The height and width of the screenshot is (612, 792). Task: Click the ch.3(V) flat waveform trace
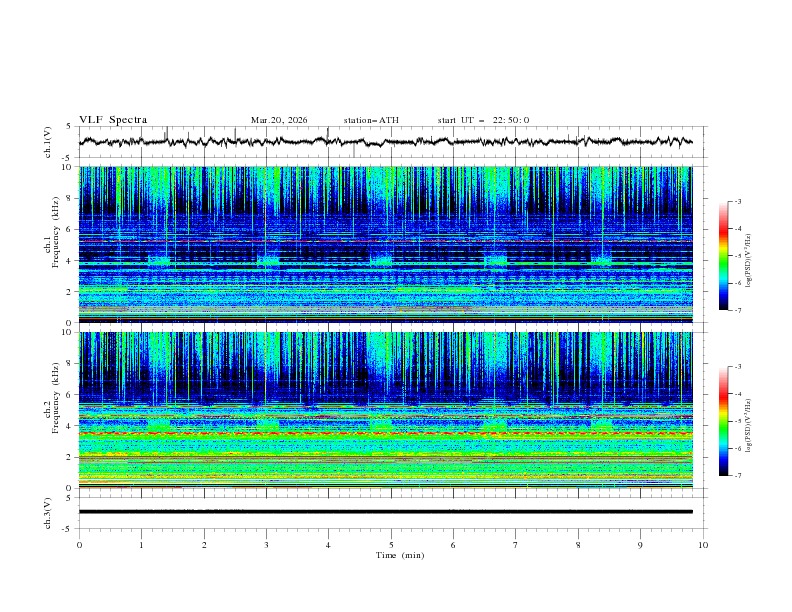(390, 512)
